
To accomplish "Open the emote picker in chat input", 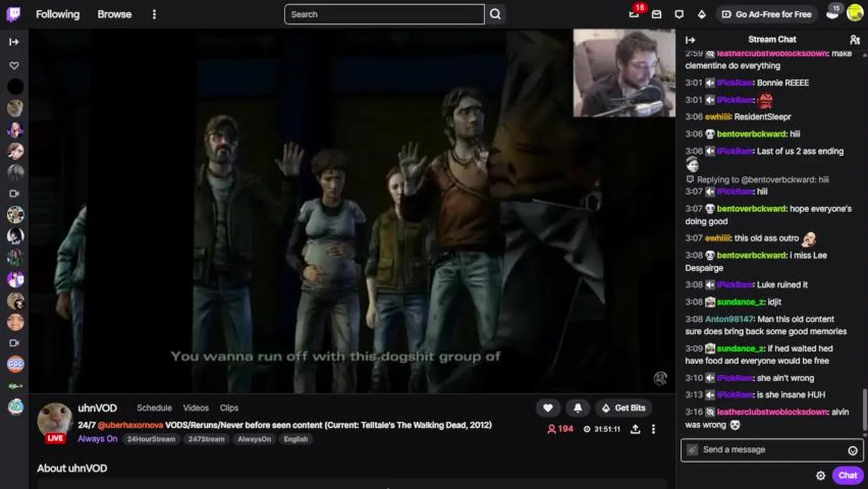I will click(852, 450).
